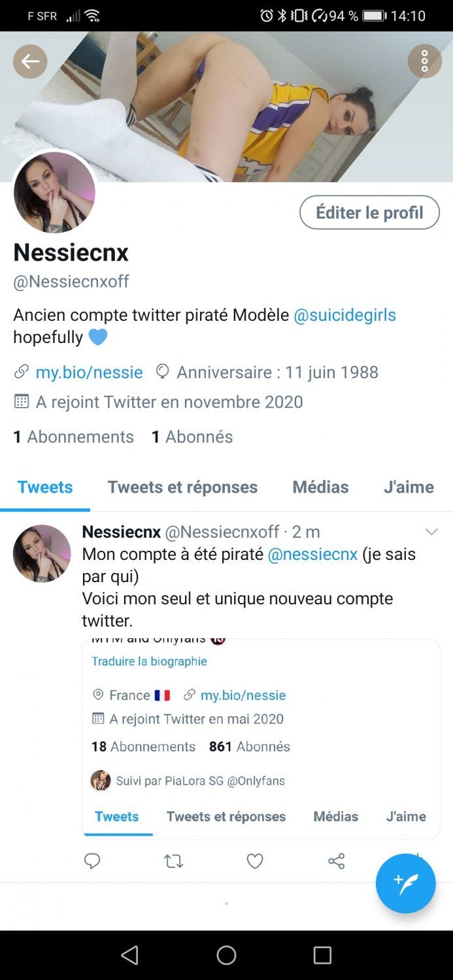
Task: Switch to the Tweets et réponses tab
Action: point(182,487)
